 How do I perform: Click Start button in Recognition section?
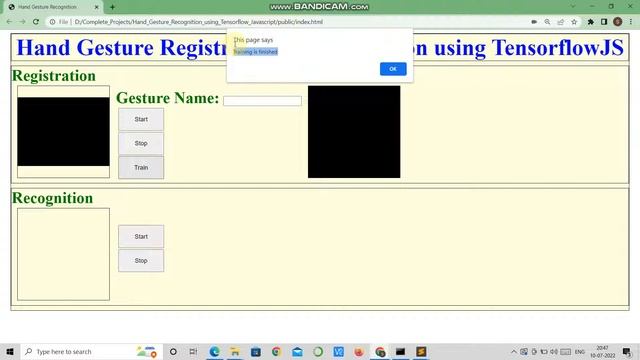pyautogui.click(x=141, y=236)
